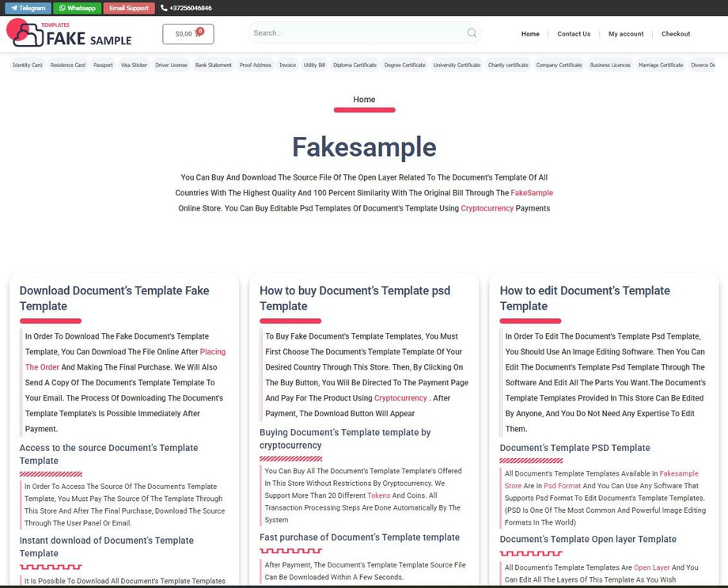Viewport: 728px width, 588px height.
Task: Select the Degree Certificate category pill
Action: (405, 65)
